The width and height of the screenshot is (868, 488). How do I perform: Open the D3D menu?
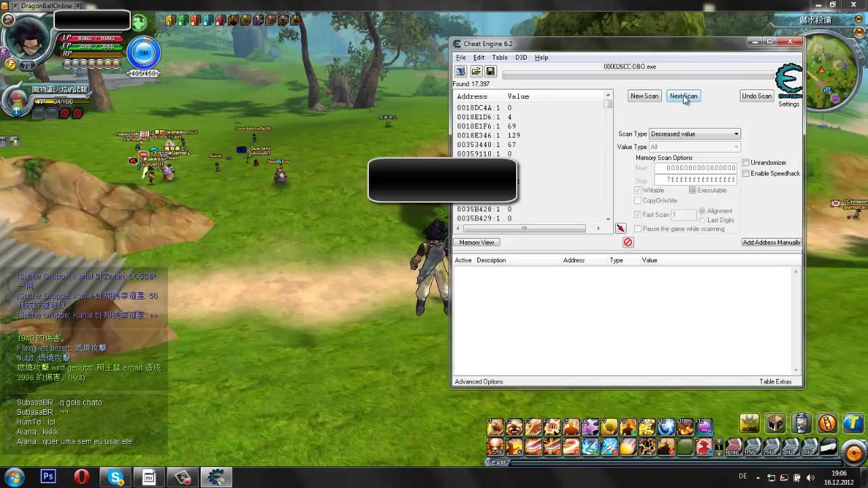[x=521, y=58]
